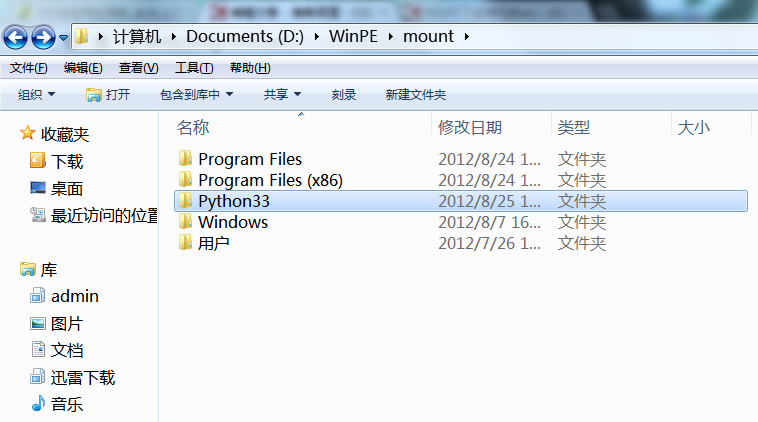Click the Program Files (x86) folder icon

[x=185, y=180]
